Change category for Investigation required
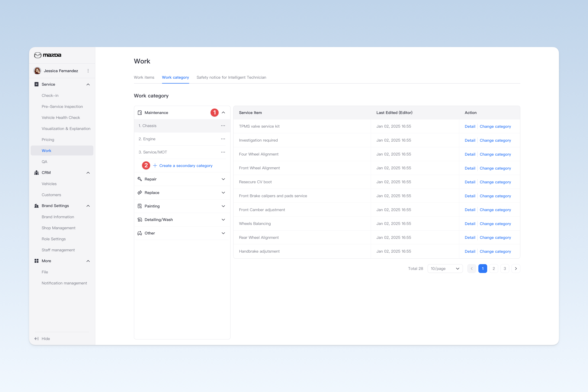588x392 pixels. click(x=495, y=141)
